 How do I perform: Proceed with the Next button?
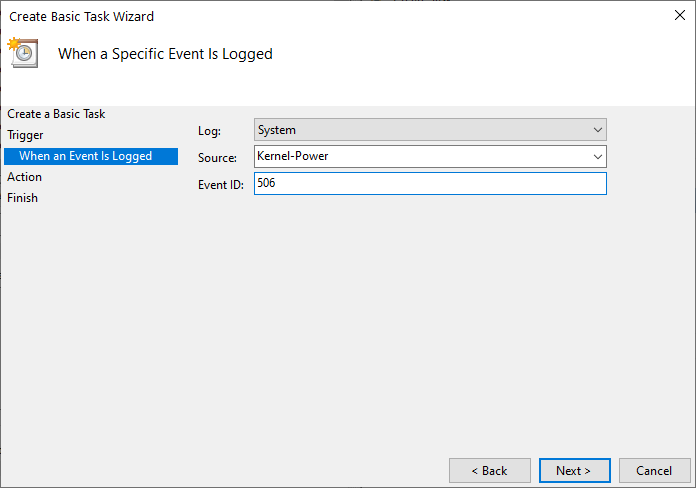click(x=574, y=471)
